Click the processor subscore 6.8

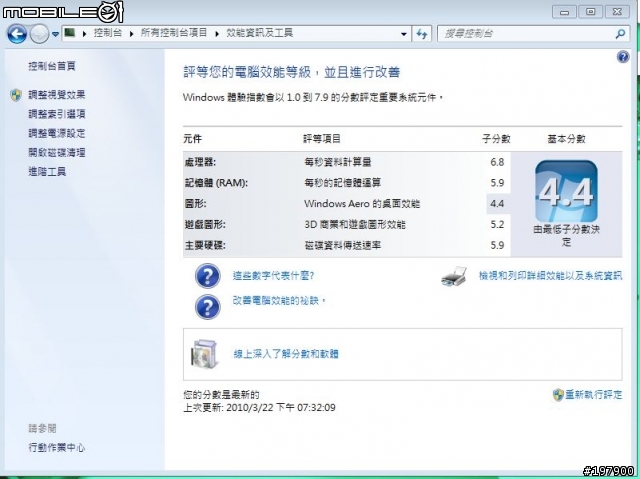[x=497, y=162]
